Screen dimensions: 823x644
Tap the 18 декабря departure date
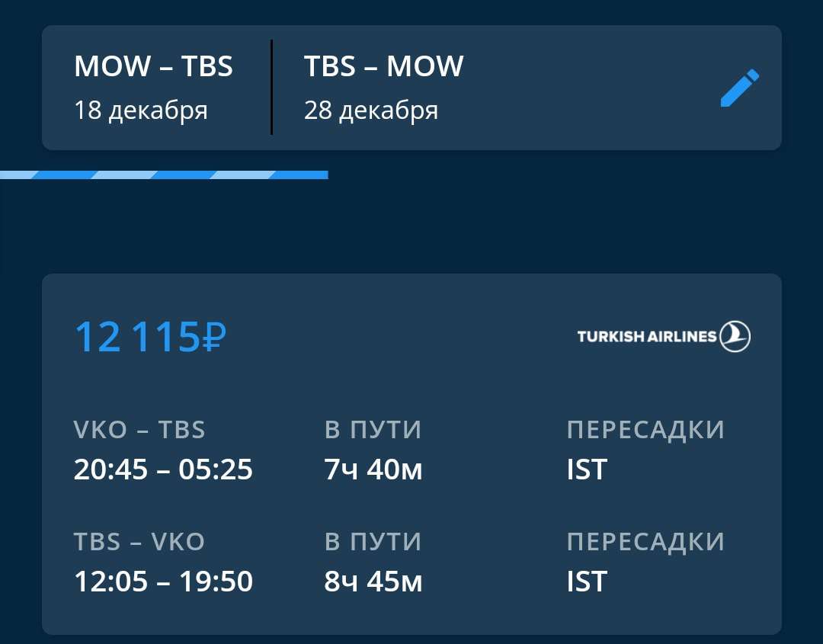pos(141,111)
